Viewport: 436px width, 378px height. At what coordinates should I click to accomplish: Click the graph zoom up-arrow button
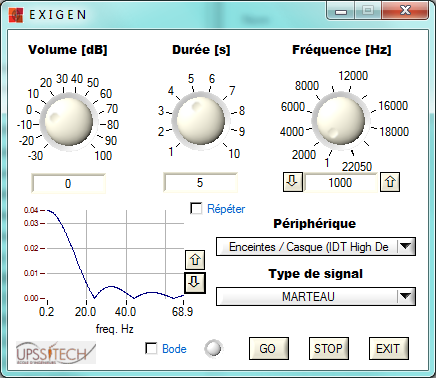(195, 260)
